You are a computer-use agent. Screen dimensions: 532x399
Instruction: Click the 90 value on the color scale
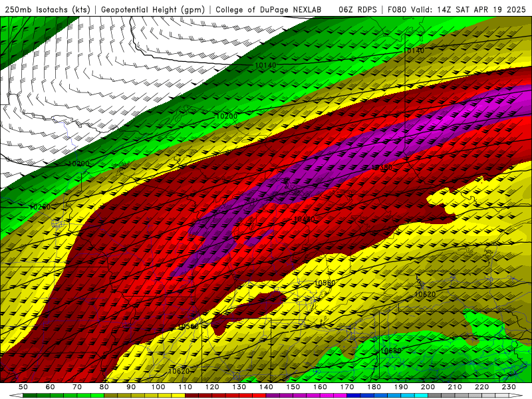tap(131, 387)
